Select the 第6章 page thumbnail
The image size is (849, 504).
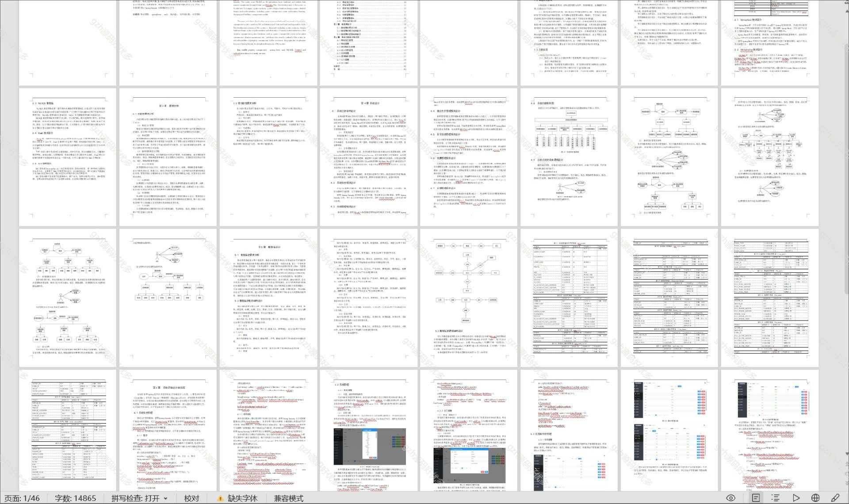tap(168, 431)
